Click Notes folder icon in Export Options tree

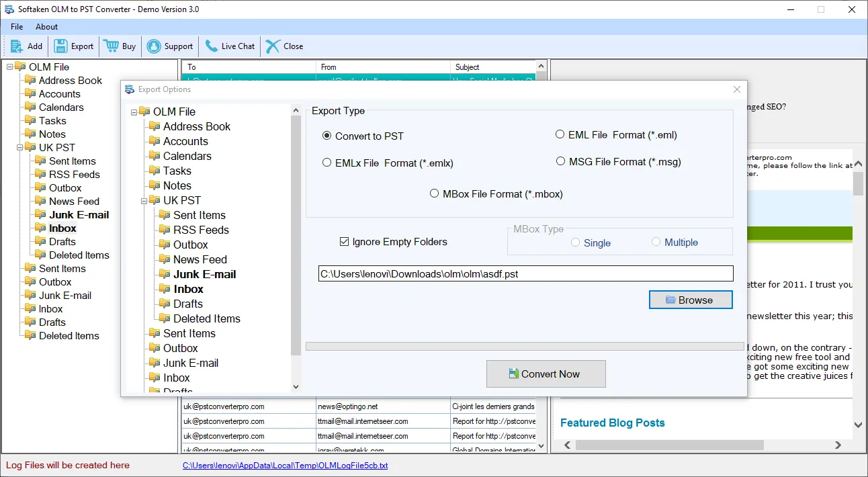155,185
